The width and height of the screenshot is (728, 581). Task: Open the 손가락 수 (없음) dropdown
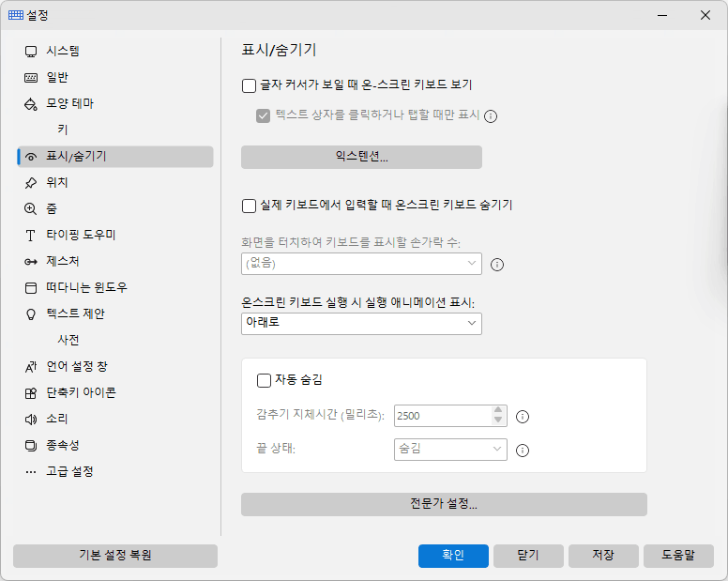(x=361, y=264)
